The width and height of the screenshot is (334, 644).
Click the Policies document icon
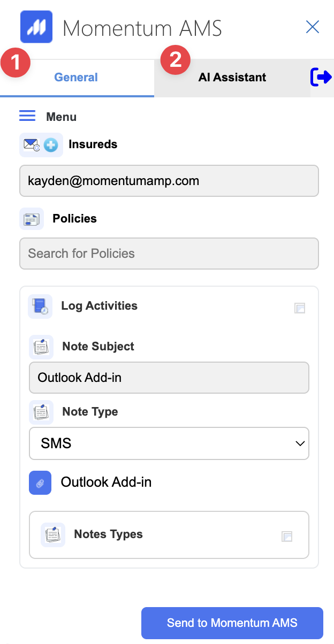(x=32, y=219)
